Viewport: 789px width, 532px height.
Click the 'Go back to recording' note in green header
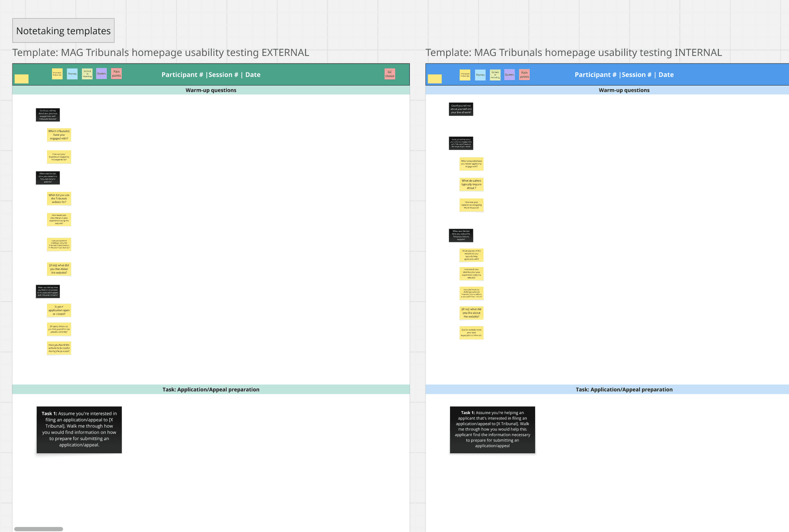[x=87, y=74]
